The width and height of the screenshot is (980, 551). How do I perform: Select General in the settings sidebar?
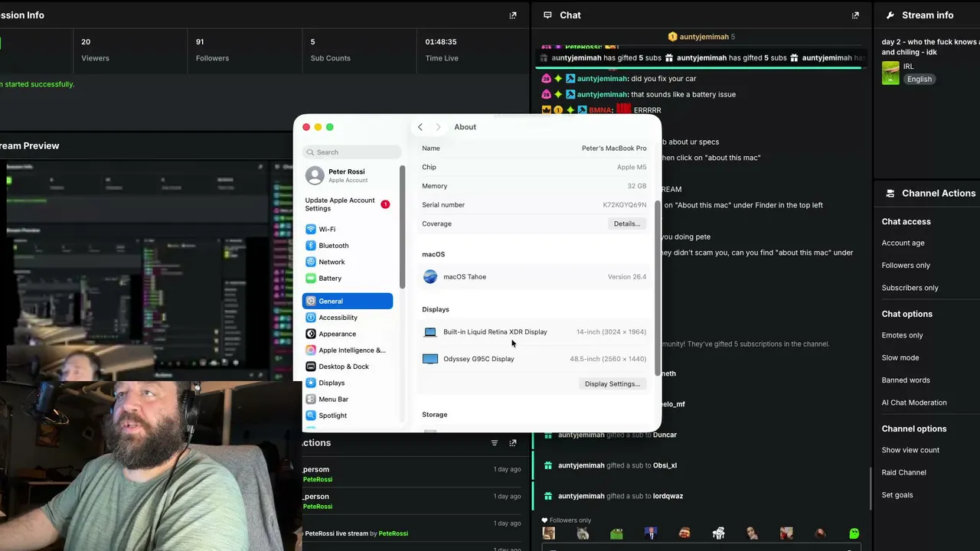coord(348,302)
